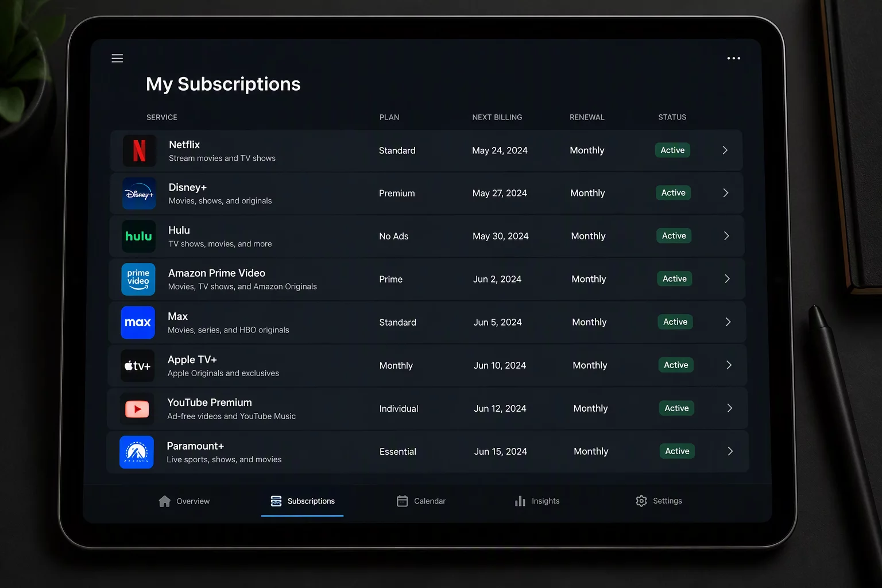Click the Active badge for Paramount+
The width and height of the screenshot is (882, 588).
click(x=677, y=451)
